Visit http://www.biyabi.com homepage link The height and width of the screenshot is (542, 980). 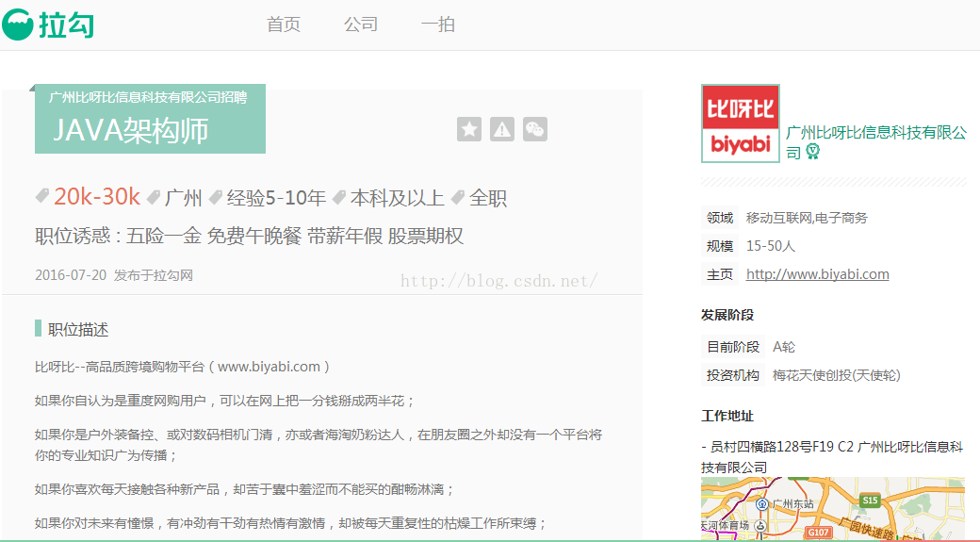coord(818,273)
